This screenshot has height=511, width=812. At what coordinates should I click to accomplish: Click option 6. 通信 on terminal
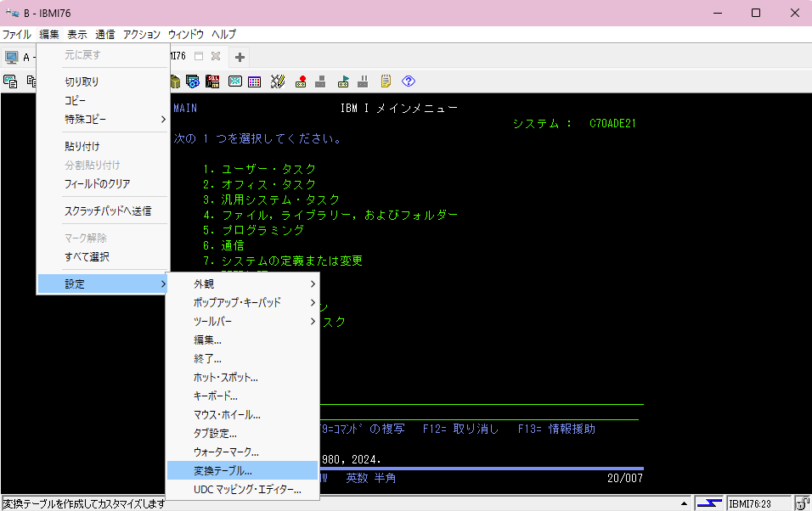point(223,245)
